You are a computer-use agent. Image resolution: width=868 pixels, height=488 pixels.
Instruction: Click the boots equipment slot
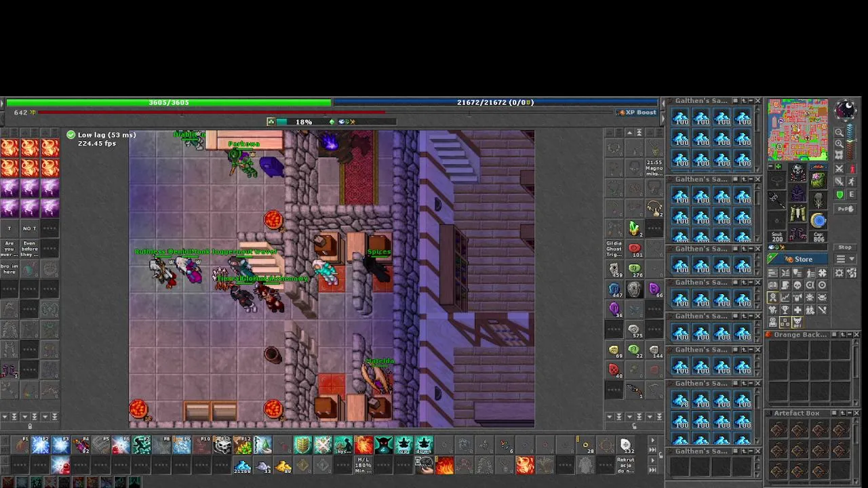pyautogui.click(x=797, y=233)
